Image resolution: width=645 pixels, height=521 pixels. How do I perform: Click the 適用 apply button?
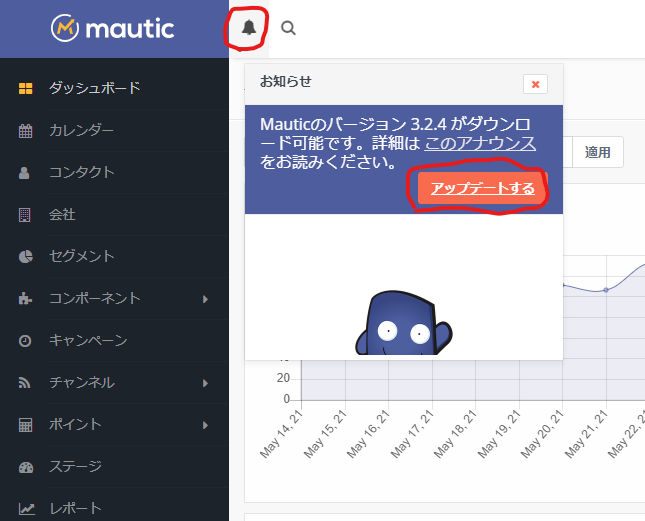click(598, 153)
